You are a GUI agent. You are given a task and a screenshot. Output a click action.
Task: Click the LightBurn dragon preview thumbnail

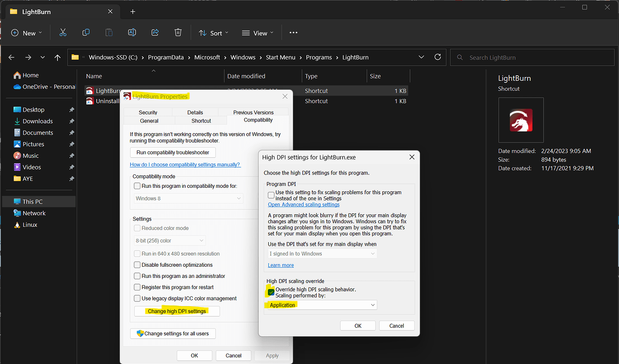coord(521,120)
